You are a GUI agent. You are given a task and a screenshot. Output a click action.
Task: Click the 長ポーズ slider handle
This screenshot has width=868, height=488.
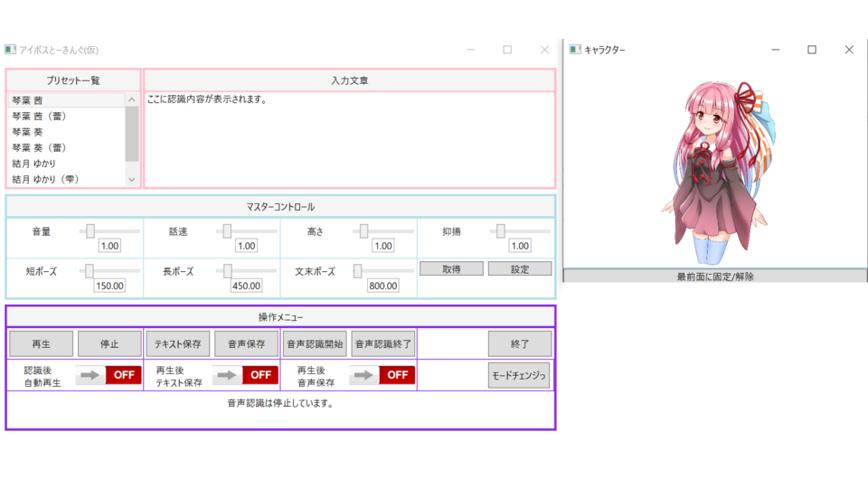point(228,270)
